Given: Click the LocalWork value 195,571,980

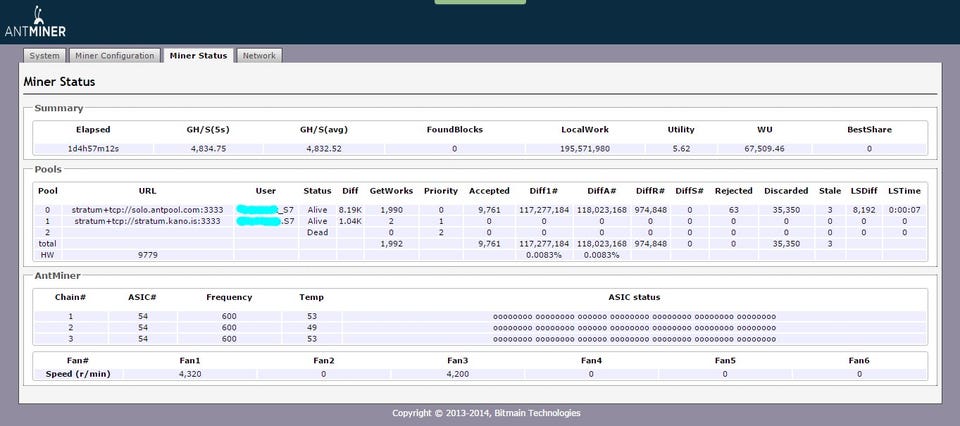Looking at the screenshot, I should point(585,148).
